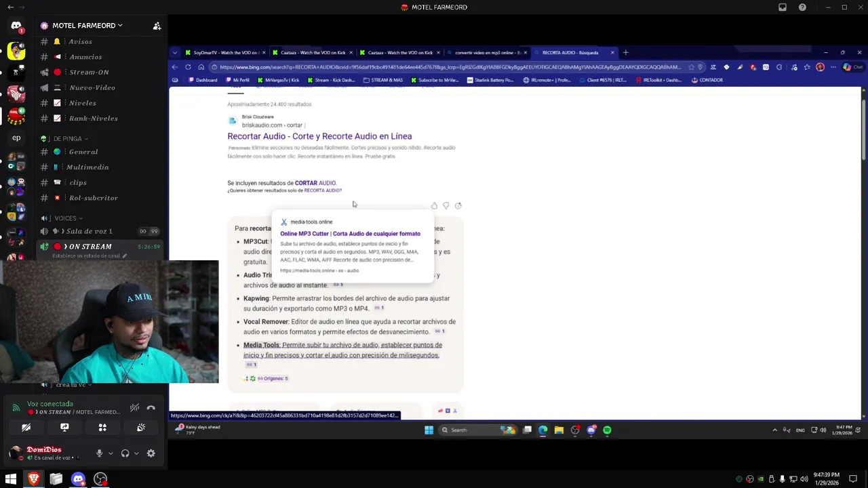Image resolution: width=868 pixels, height=488 pixels.
Task: Open OBS Studio from taskbar
Action: click(x=100, y=479)
